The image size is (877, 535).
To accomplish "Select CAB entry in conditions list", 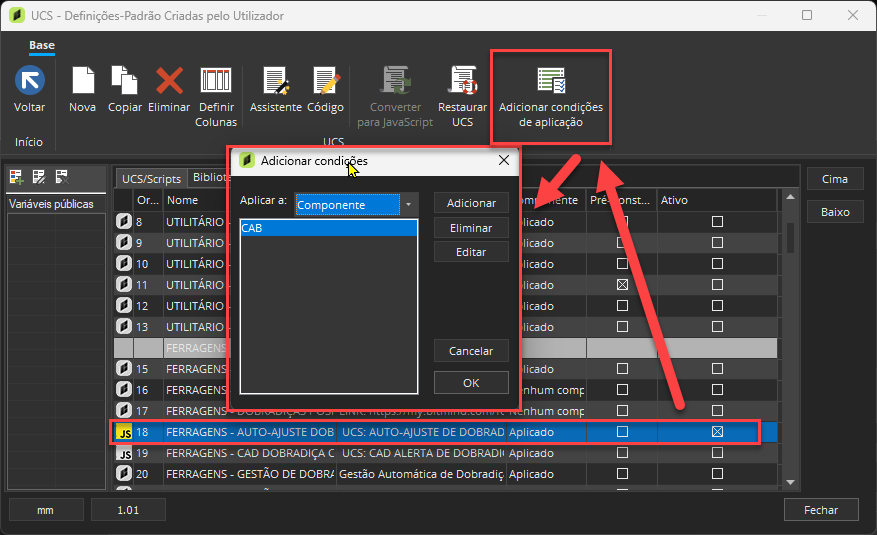I will [328, 228].
